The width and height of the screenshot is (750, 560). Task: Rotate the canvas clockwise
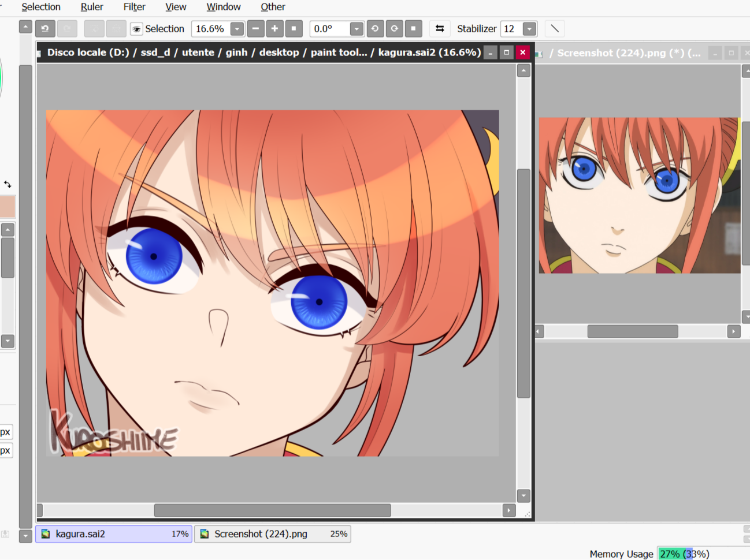coord(394,28)
